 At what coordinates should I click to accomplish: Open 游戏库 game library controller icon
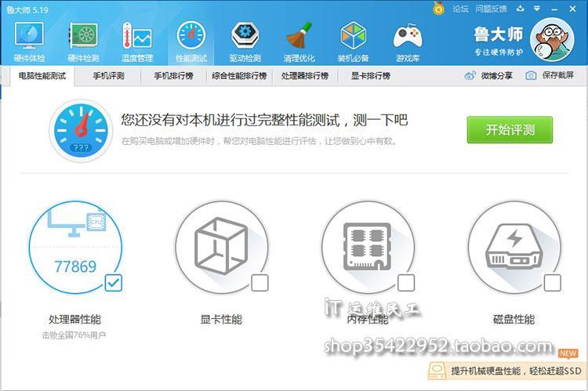(408, 41)
